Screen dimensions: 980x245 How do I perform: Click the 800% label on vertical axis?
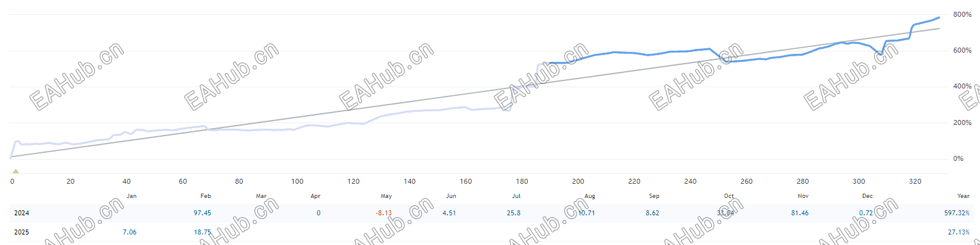[962, 14]
